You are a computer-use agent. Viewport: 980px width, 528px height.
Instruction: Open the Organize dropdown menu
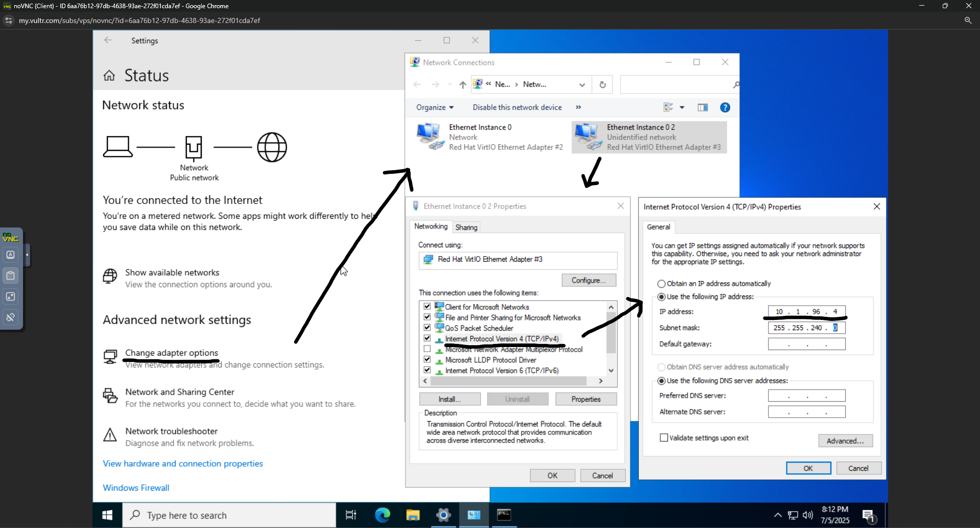[435, 107]
